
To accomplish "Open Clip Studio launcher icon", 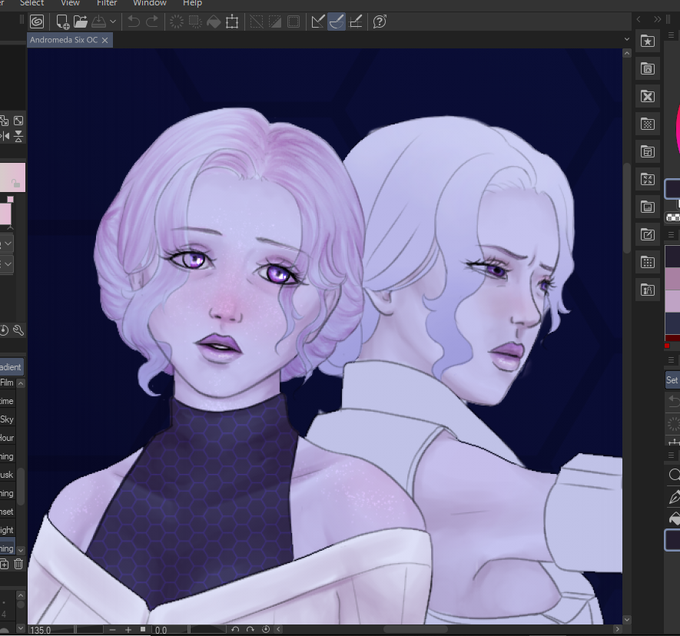I will point(37,21).
